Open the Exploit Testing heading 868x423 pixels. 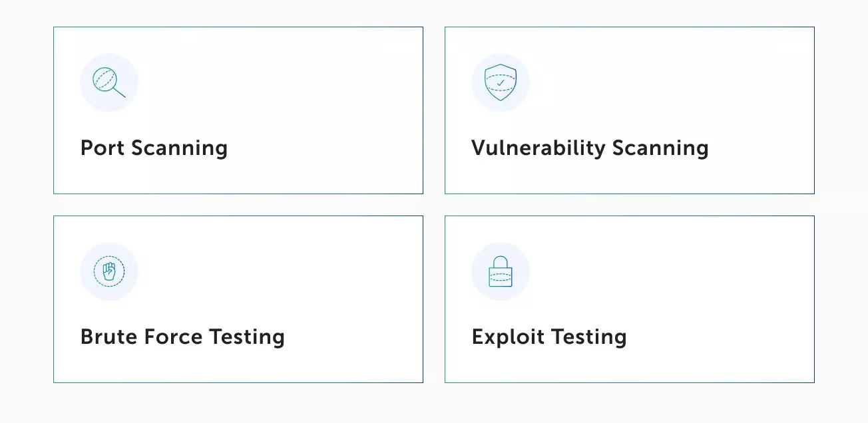click(x=549, y=337)
